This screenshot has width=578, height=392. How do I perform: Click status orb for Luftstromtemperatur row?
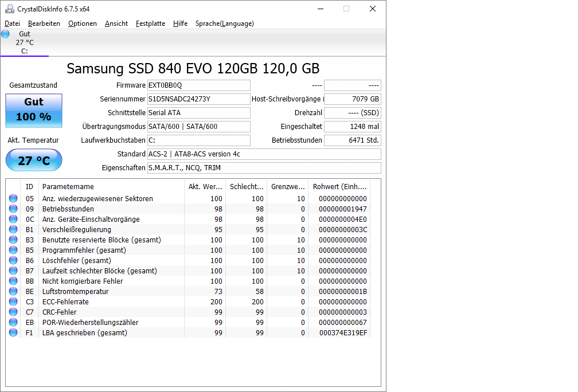13,291
